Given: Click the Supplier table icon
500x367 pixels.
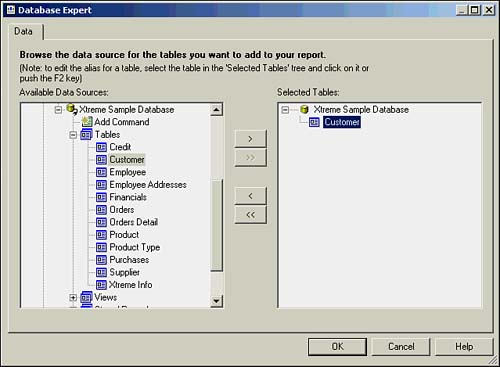Looking at the screenshot, I should (x=101, y=272).
